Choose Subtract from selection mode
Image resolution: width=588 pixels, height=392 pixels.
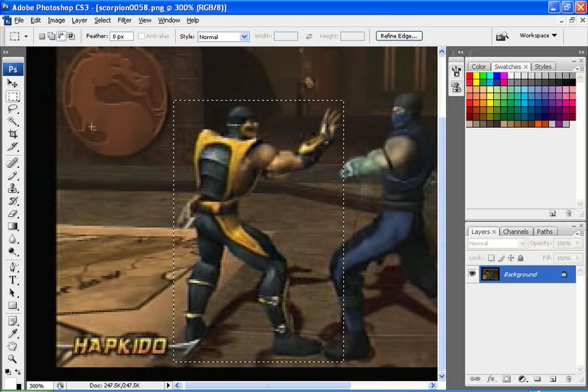tap(61, 36)
